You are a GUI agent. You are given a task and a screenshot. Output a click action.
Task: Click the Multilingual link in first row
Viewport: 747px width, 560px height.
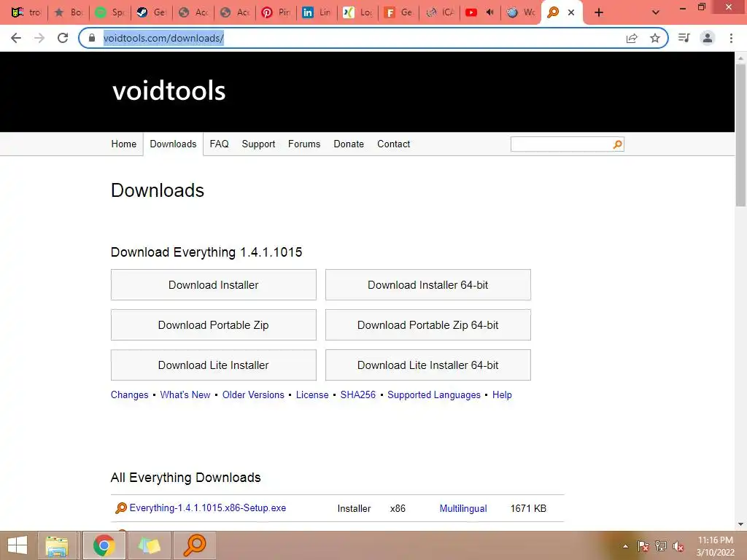coord(463,508)
